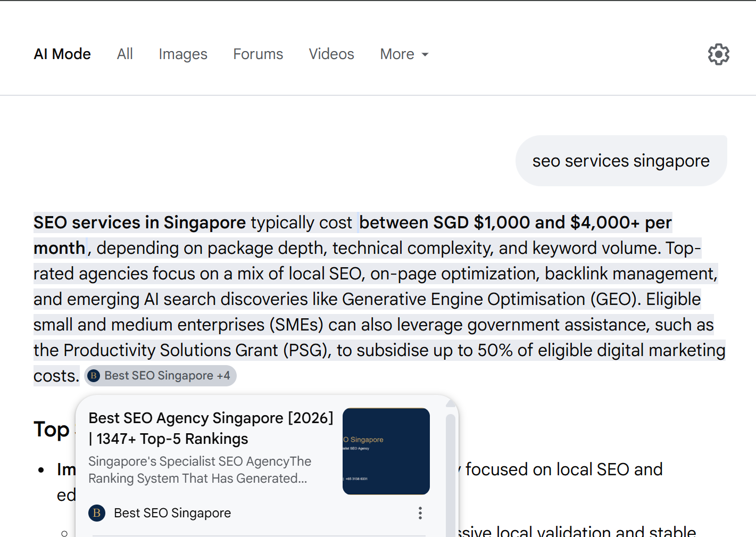Switch to the Videos tab
This screenshot has height=537, width=756.
331,54
